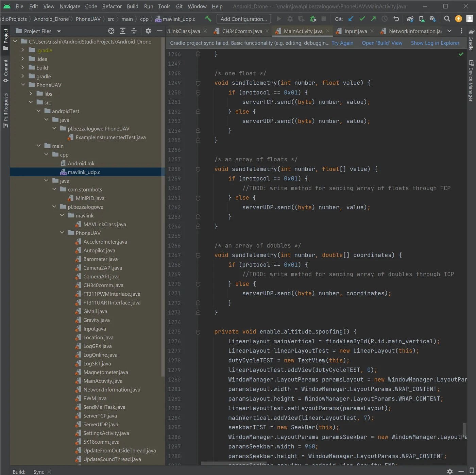Click Collapse All in project panel

[134, 31]
